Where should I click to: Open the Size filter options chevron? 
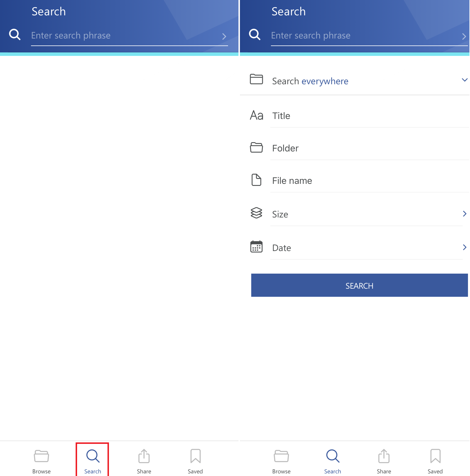tap(464, 214)
